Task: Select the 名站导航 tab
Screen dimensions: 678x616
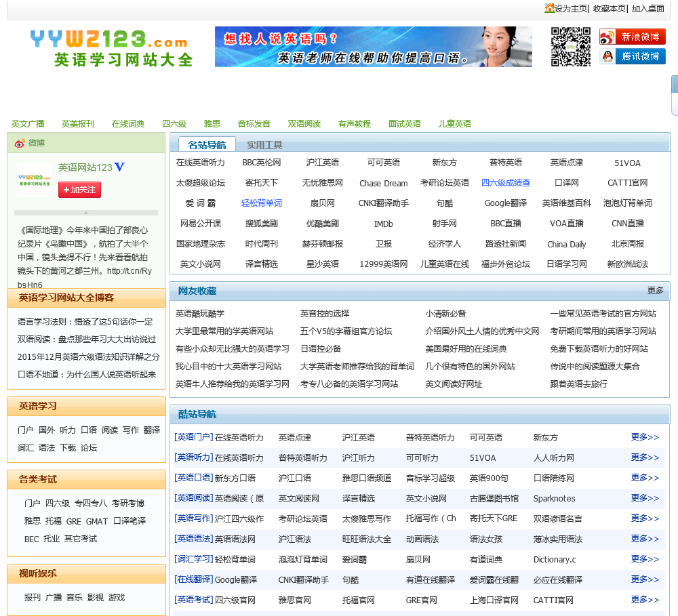Action: point(207,144)
